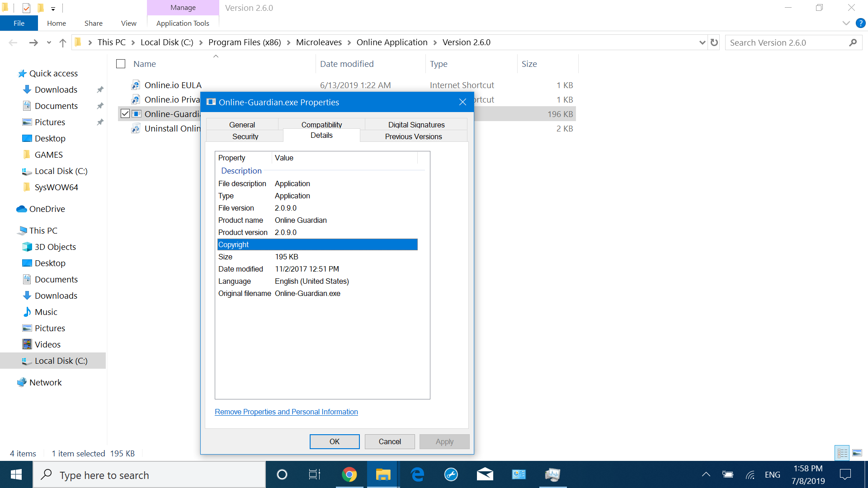
Task: Click OK in the Properties dialog
Action: click(335, 441)
